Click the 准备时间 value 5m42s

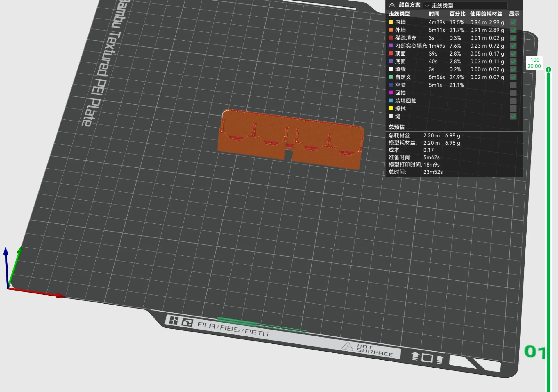[432, 157]
